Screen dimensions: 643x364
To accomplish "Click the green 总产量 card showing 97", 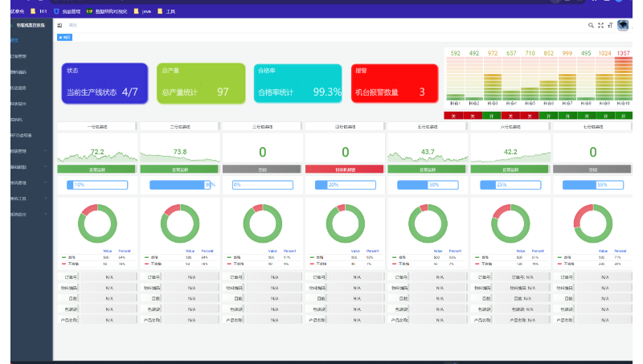I will (201, 84).
